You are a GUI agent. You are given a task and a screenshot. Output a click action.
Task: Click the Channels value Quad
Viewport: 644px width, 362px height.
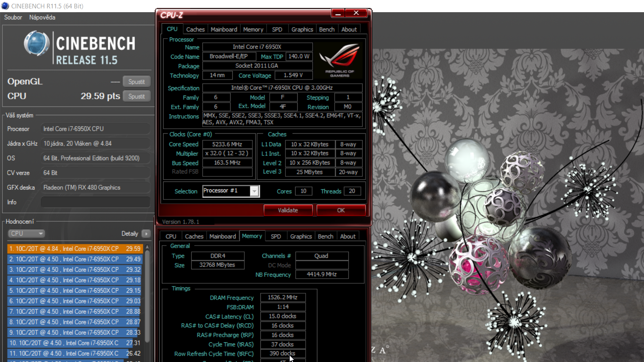tap(322, 256)
